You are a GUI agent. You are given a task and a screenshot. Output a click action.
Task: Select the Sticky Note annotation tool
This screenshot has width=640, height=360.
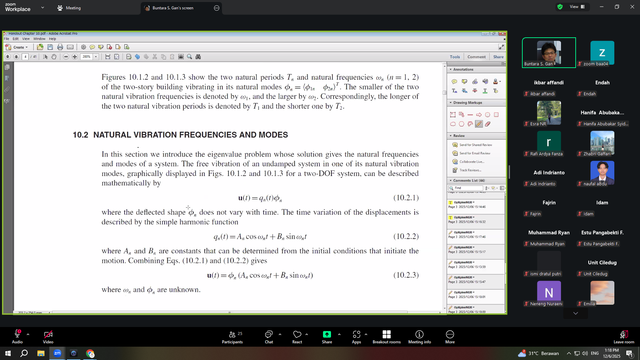coord(454,82)
